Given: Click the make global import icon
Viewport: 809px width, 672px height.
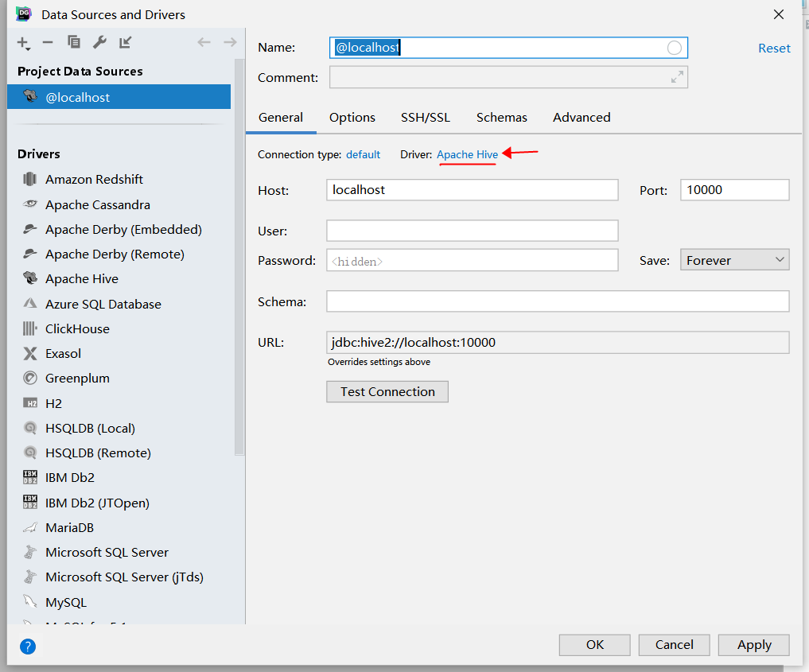Looking at the screenshot, I should [x=126, y=42].
